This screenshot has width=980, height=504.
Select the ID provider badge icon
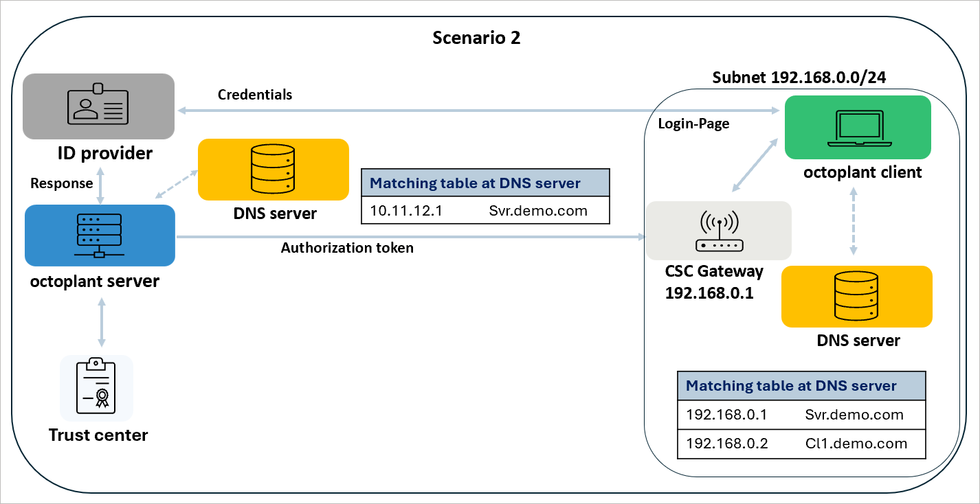[98, 106]
